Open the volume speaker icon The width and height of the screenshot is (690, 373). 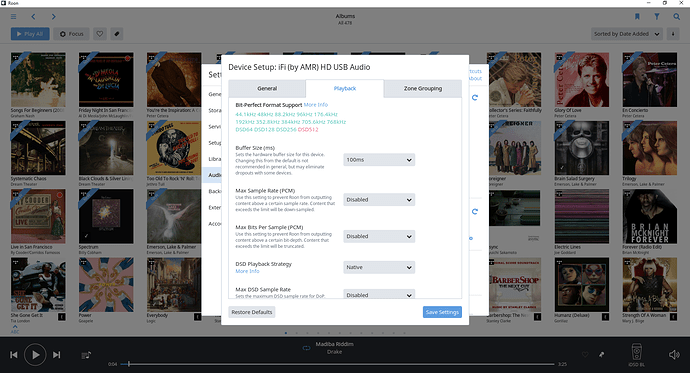[x=674, y=355]
